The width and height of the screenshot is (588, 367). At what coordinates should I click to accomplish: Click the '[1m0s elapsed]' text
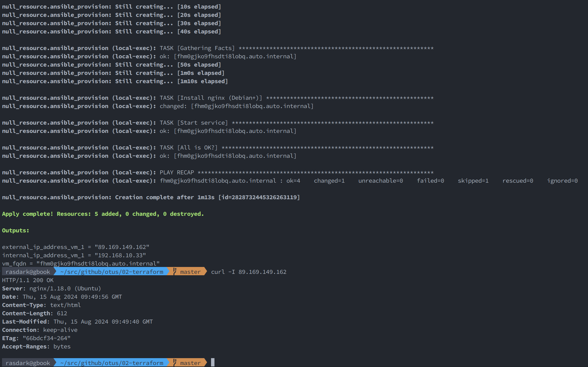[201, 73]
